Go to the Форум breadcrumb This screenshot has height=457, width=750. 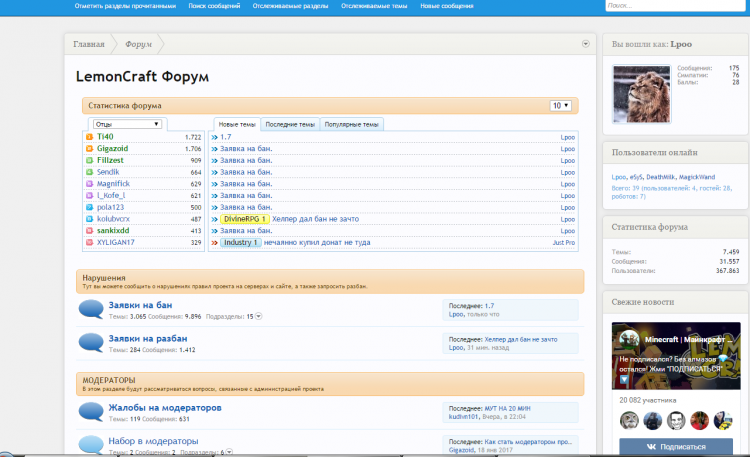139,44
